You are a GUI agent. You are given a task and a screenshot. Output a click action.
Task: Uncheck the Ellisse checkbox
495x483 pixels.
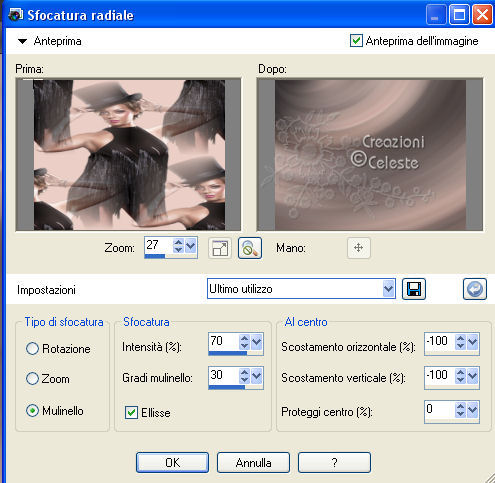[x=131, y=413]
